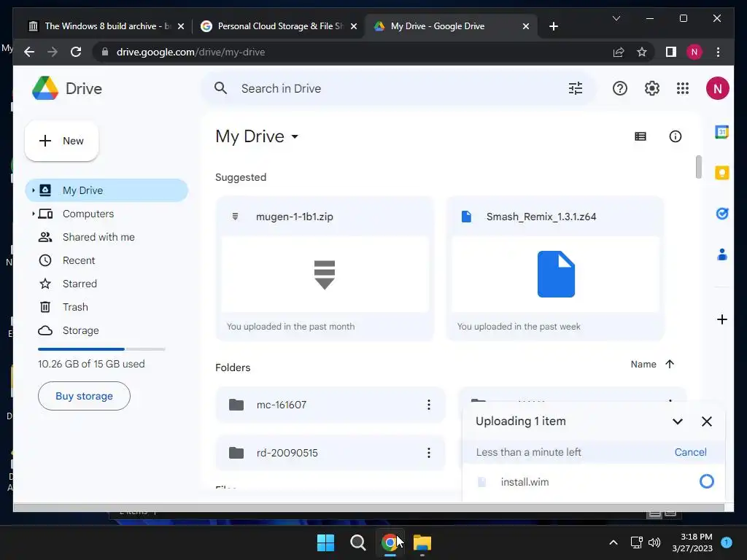
Task: Open the Google Drive logo home link
Action: [x=67, y=88]
